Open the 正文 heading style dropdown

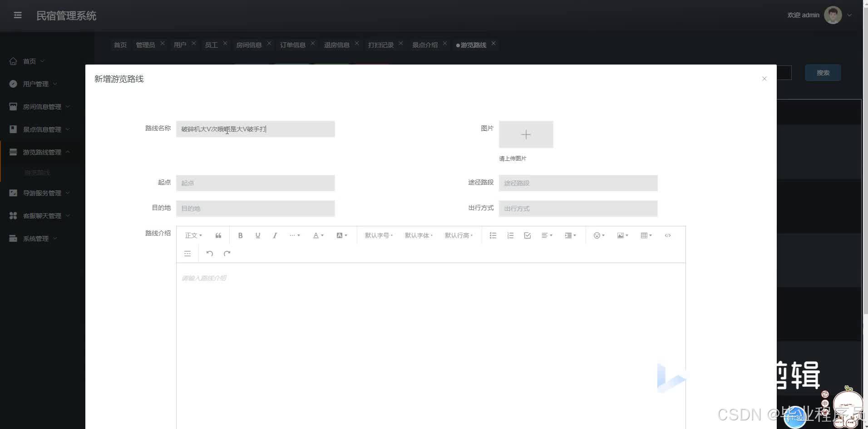coord(193,235)
